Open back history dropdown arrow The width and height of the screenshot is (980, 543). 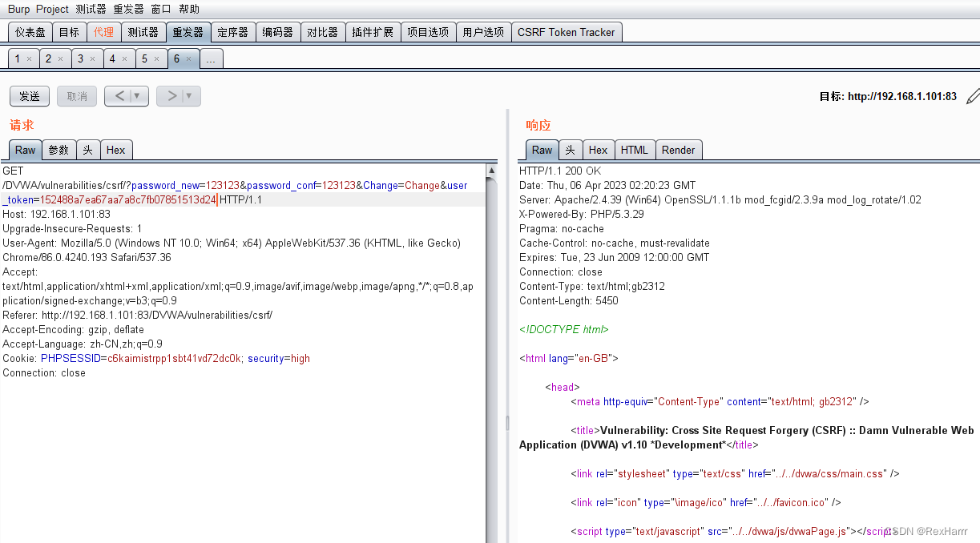tap(138, 96)
